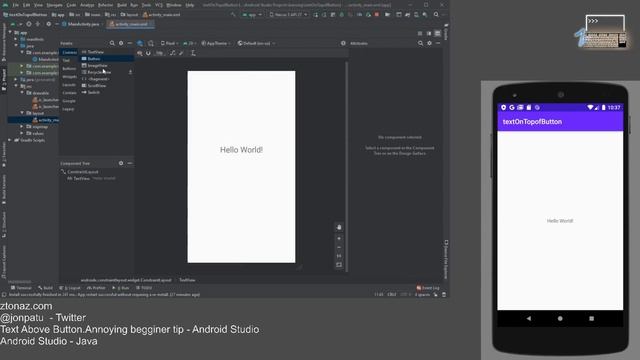Click the default margins 8dp button
Image resolution: width=640 pixels, height=360 pixels.
[160, 53]
